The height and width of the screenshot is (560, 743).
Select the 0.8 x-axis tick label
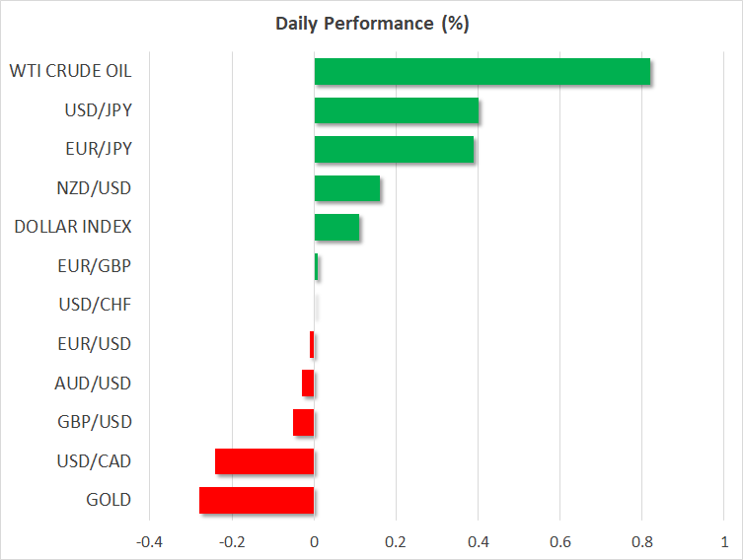click(641, 543)
